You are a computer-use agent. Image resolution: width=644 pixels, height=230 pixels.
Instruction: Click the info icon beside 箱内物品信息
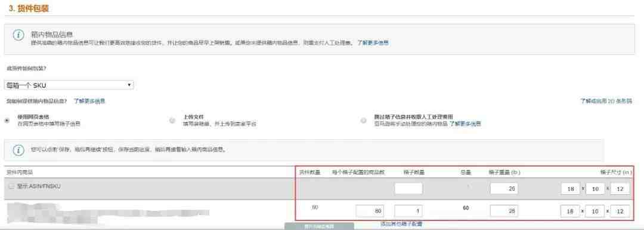tap(18, 35)
